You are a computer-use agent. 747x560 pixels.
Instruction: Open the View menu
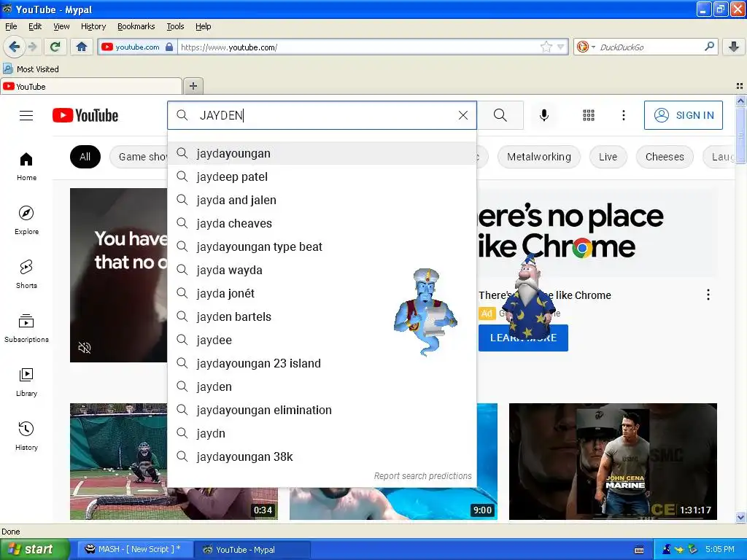(x=61, y=26)
